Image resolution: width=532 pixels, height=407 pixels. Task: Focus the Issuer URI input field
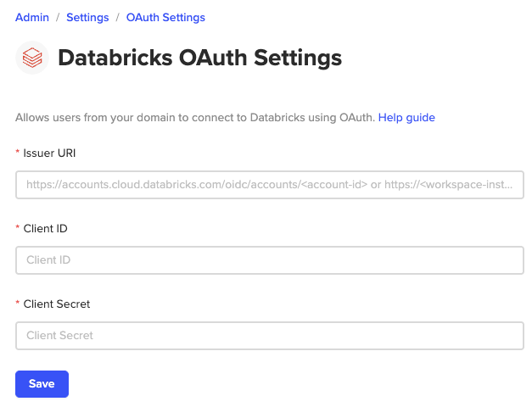[x=269, y=184]
